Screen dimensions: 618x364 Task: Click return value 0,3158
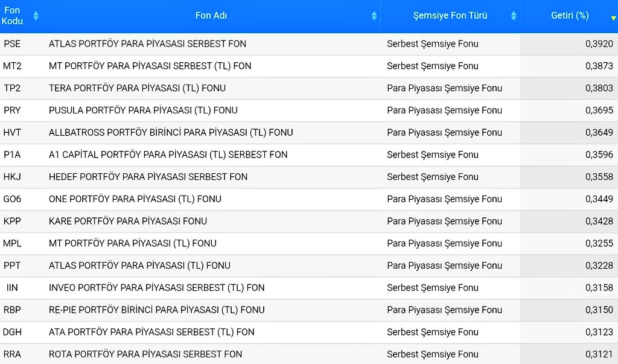tap(599, 287)
